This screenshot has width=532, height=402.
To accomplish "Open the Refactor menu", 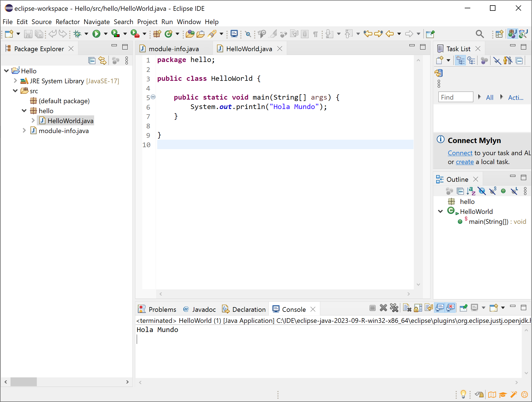I will click(68, 22).
